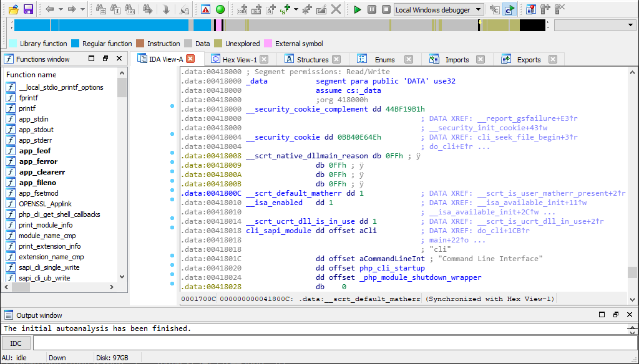Click the green circle toolbar icon

coord(220,9)
